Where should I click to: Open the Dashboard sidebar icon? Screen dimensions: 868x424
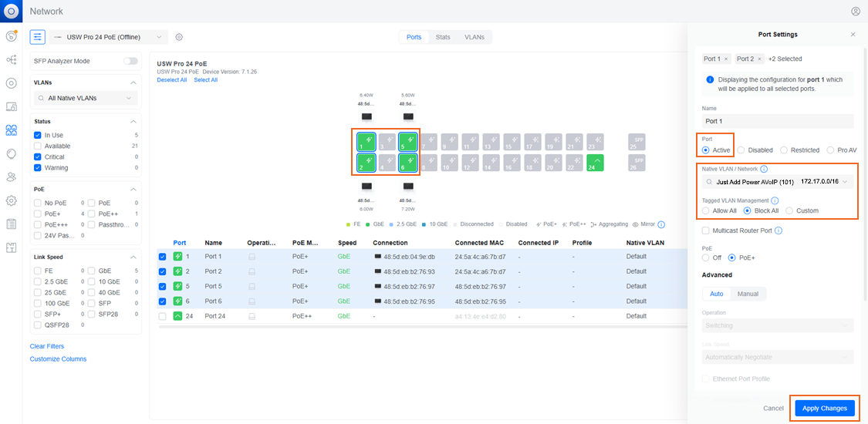11,36
